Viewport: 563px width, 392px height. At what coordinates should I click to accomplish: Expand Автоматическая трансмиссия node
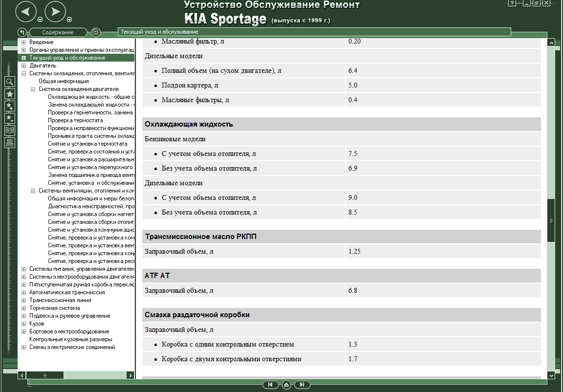[23, 293]
